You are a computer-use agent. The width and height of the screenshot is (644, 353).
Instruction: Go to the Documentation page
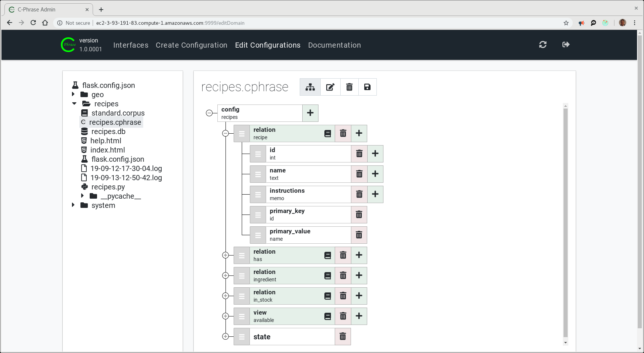pos(334,45)
